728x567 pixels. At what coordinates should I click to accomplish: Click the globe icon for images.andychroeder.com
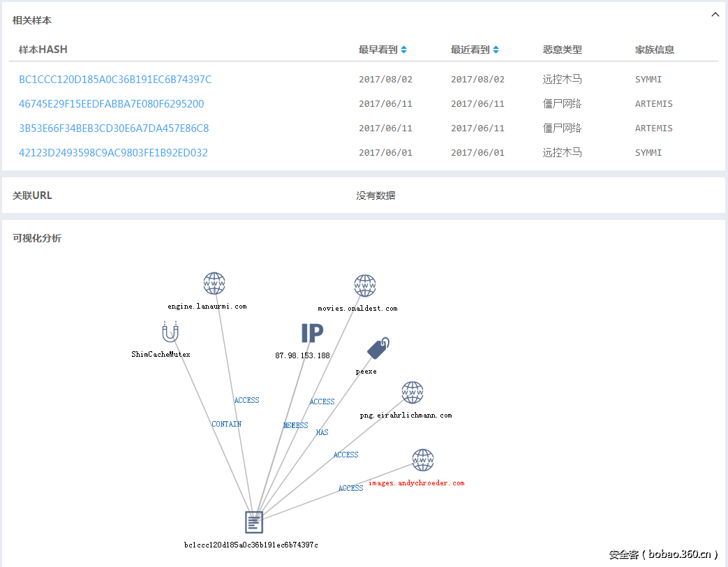423,460
